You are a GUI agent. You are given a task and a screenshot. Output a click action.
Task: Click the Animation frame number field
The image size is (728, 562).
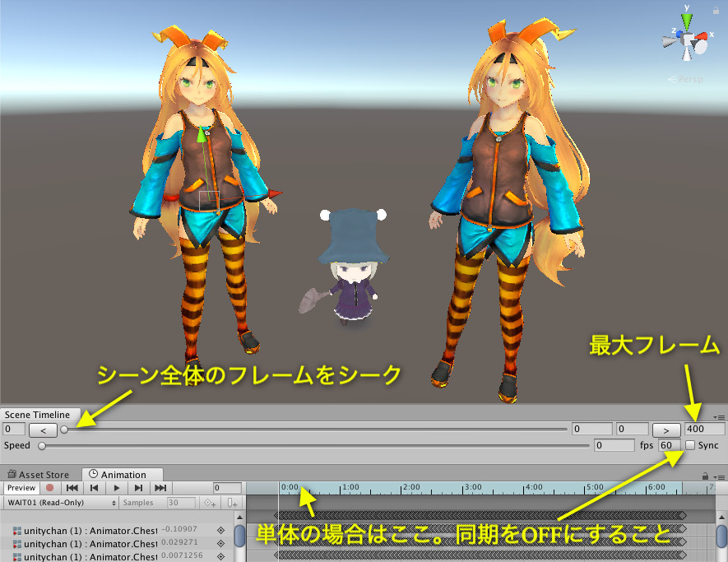point(227,488)
